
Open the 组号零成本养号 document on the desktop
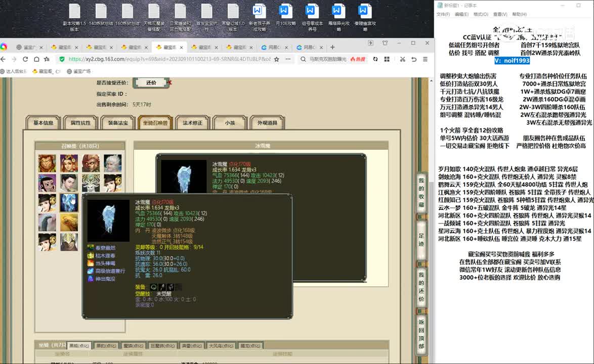(x=312, y=17)
